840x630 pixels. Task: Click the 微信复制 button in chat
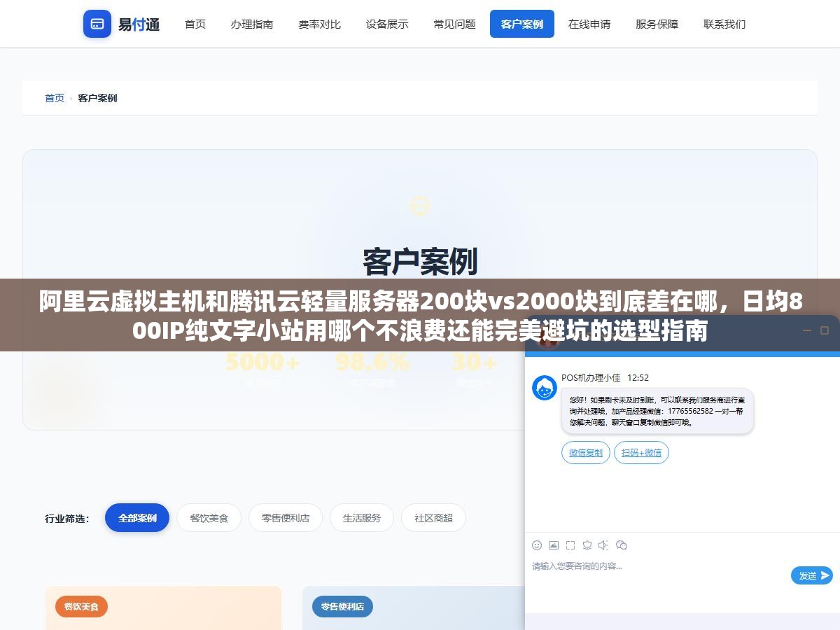click(586, 453)
